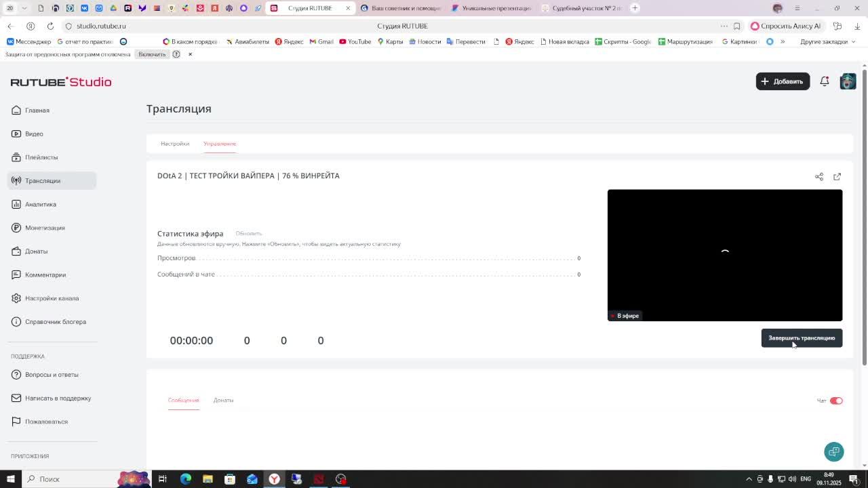This screenshot has height=488, width=868.
Task: Open Task View on taskbar
Action: pyautogui.click(x=163, y=479)
